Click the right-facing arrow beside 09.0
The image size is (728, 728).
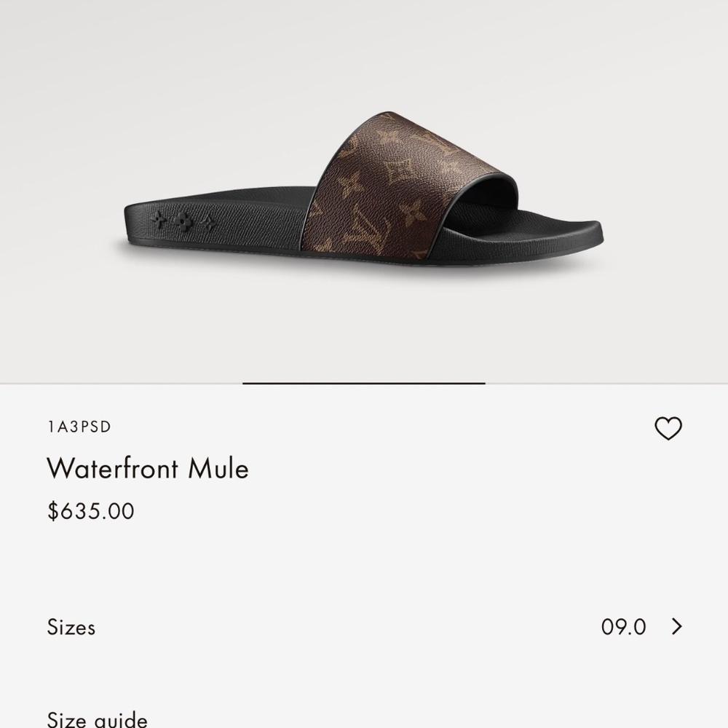click(676, 627)
